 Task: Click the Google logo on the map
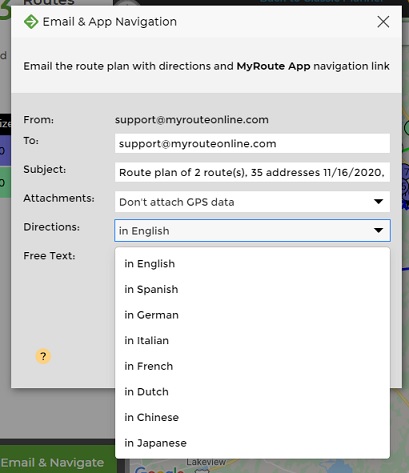pos(159,470)
